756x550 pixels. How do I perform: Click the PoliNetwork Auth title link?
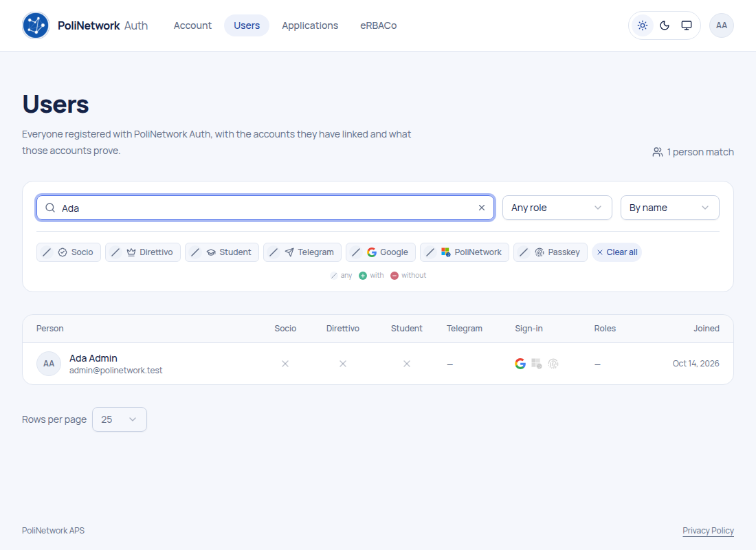pos(102,25)
